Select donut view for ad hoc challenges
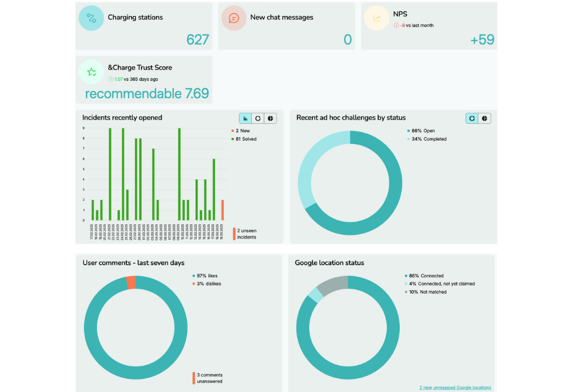 472,118
